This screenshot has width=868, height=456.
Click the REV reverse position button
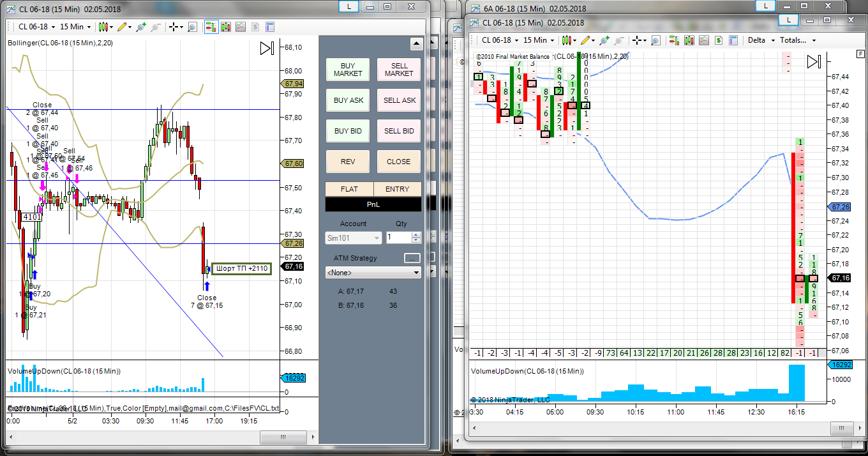(x=348, y=162)
